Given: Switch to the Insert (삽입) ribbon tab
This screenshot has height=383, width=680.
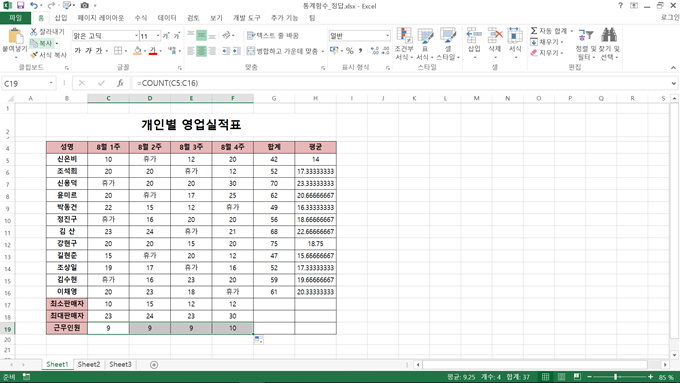Looking at the screenshot, I should pos(61,18).
